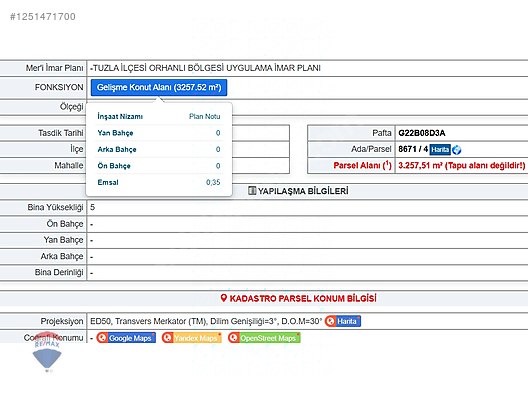Click the Mer'i İmar Planı label

[x=55, y=68]
